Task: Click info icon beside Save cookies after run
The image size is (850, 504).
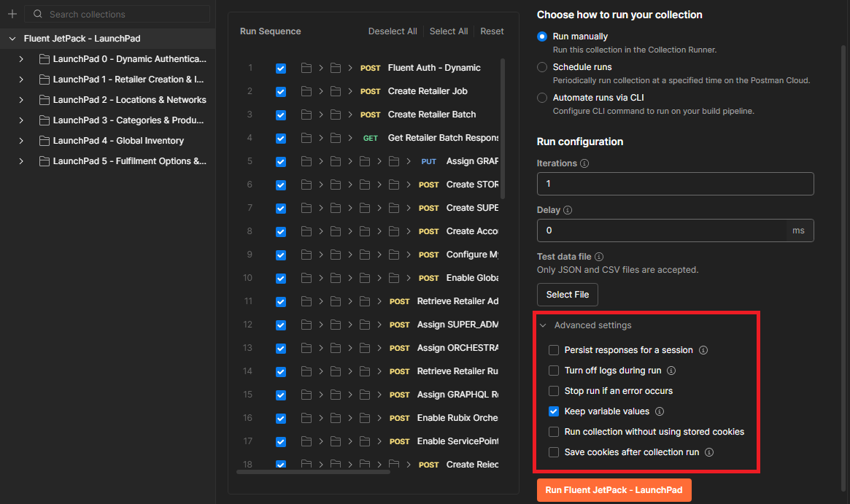Action: click(x=709, y=452)
